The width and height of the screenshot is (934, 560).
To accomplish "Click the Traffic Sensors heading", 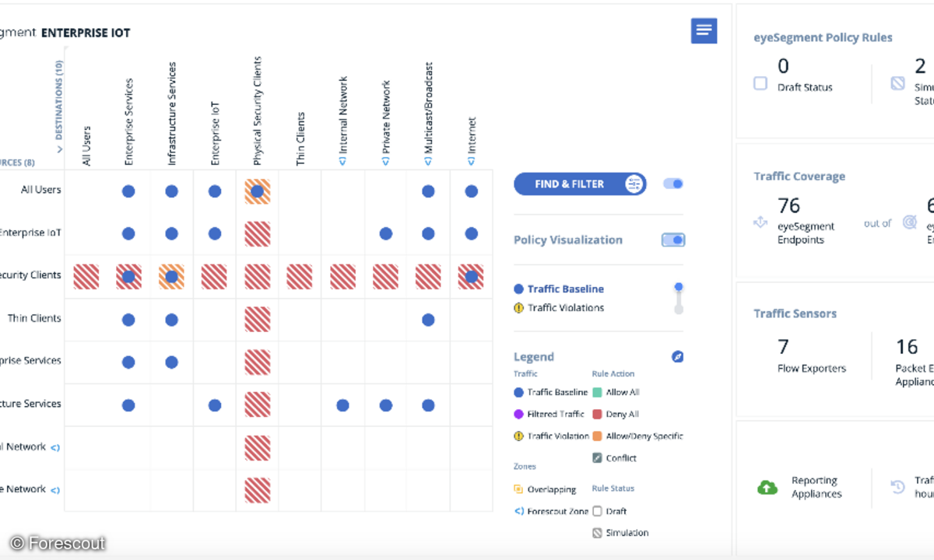I will 795,313.
